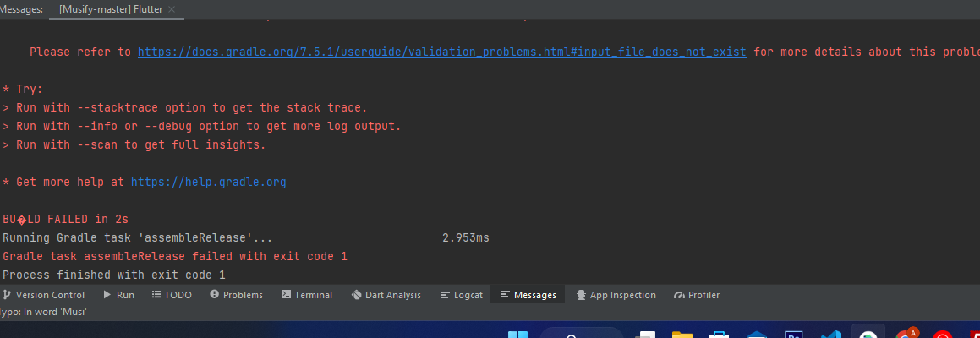The width and height of the screenshot is (980, 338).
Task: Click the Version Control branch icon
Action: [8, 295]
